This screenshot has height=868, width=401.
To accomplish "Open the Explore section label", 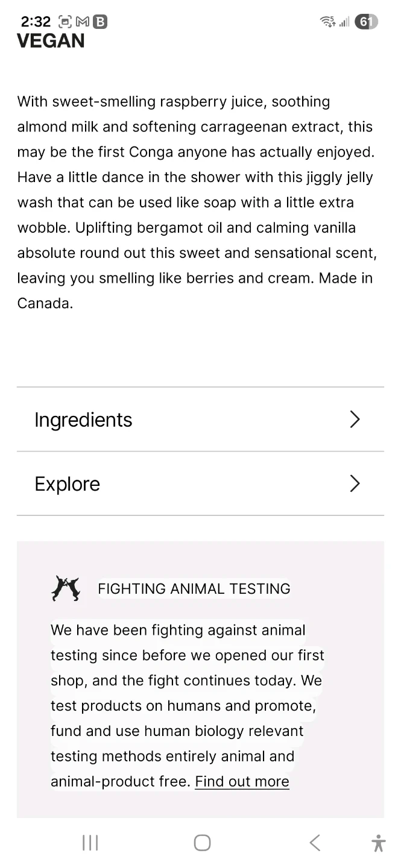I will click(67, 484).
